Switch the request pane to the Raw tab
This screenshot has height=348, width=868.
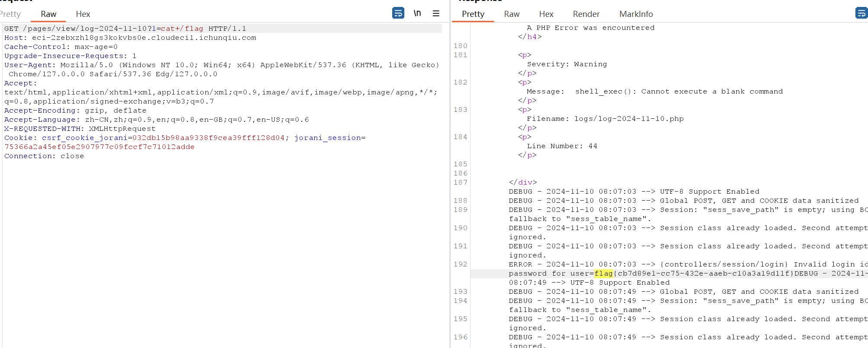[x=49, y=14]
